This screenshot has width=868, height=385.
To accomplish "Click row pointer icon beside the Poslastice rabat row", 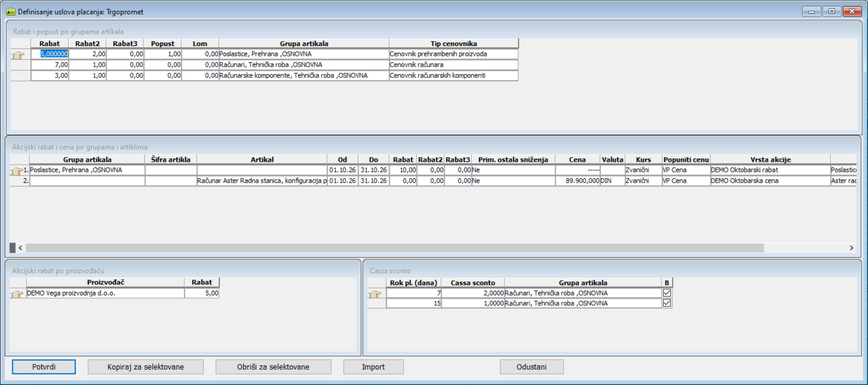I will 18,55.
